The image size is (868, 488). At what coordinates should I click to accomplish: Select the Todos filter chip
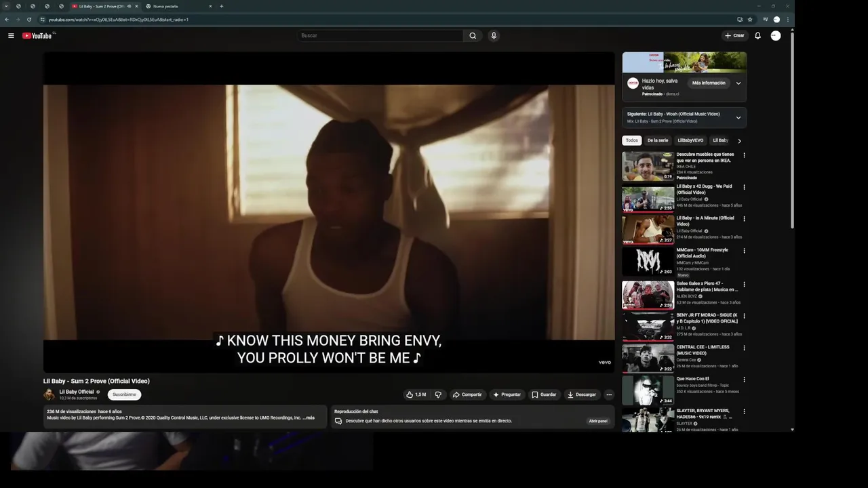tap(632, 140)
